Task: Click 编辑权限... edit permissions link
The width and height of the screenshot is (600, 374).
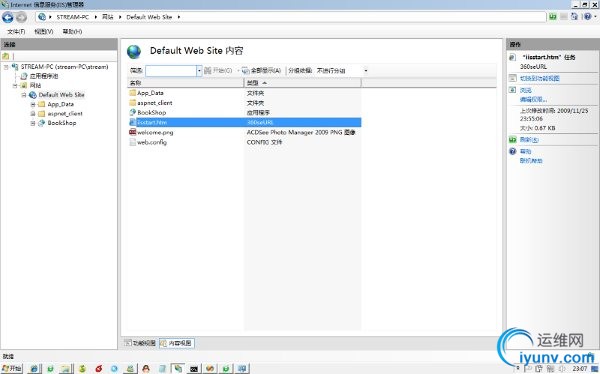Action: click(533, 100)
